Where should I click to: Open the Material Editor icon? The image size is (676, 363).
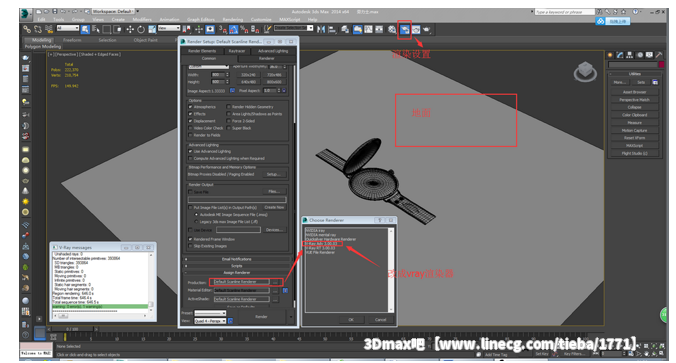click(x=391, y=29)
